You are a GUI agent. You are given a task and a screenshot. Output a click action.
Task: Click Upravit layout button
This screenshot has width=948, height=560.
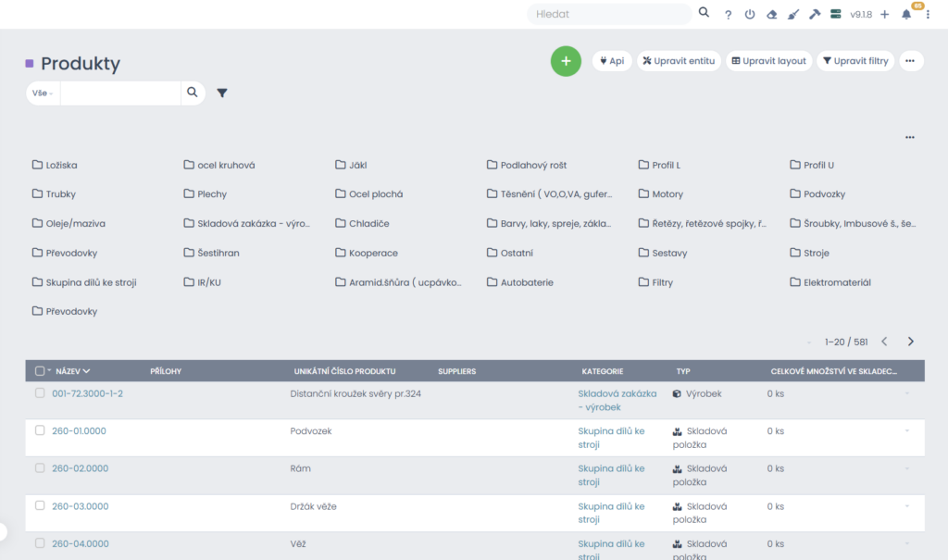tap(768, 61)
